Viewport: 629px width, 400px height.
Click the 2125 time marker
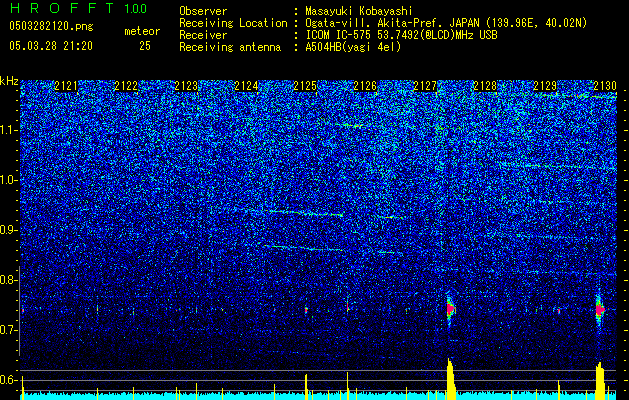pos(305,86)
